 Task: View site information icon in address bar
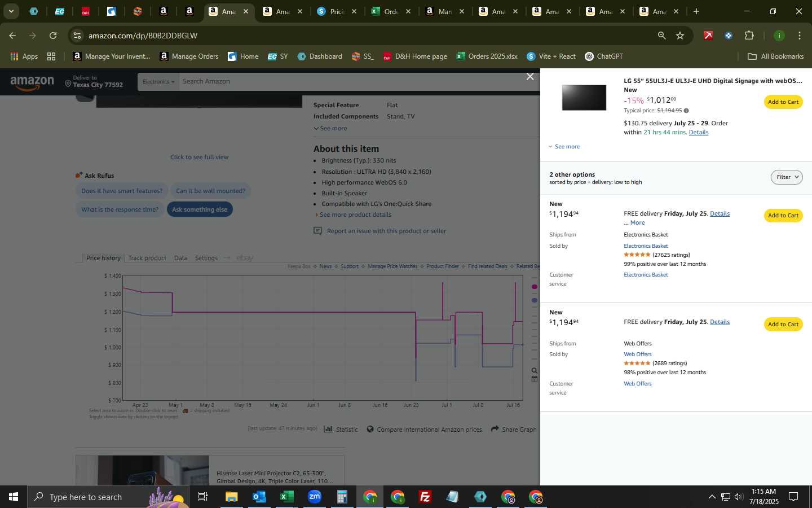coord(77,36)
